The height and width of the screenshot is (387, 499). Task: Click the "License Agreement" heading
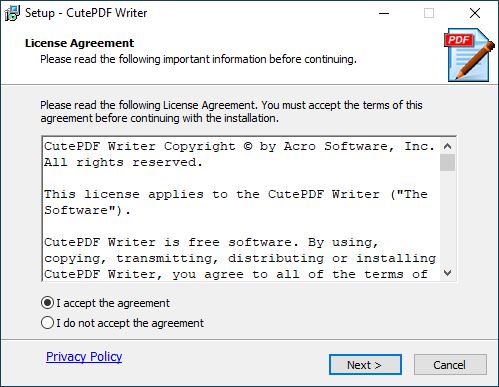click(79, 43)
